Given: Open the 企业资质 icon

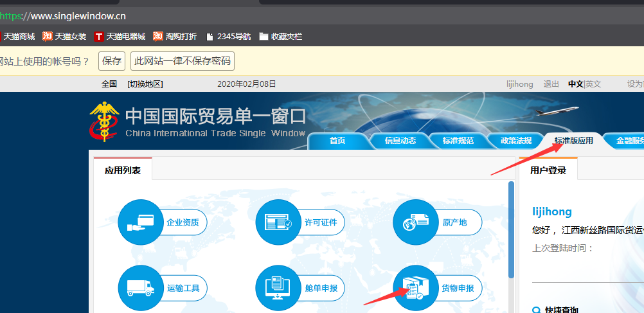Looking at the screenshot, I should (x=141, y=222).
